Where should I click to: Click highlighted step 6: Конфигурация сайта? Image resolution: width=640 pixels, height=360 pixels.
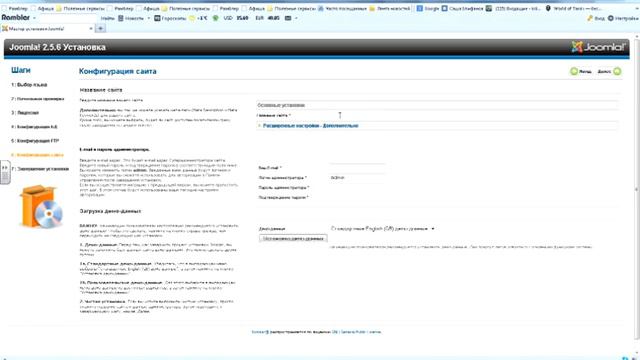tap(38, 155)
